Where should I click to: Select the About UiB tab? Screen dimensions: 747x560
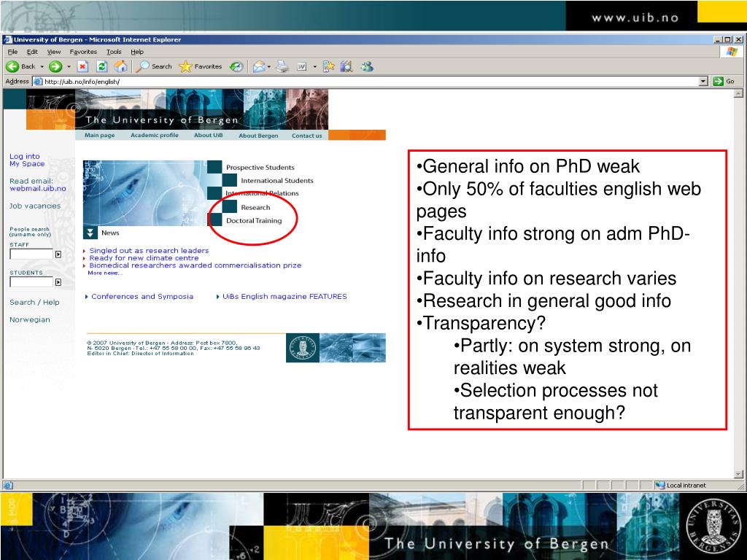[208, 135]
